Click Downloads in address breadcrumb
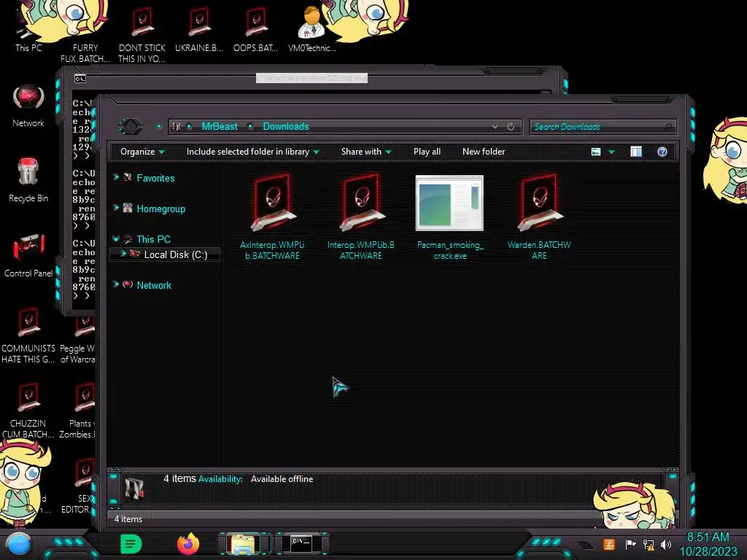Image resolution: width=747 pixels, height=560 pixels. pyautogui.click(x=286, y=127)
